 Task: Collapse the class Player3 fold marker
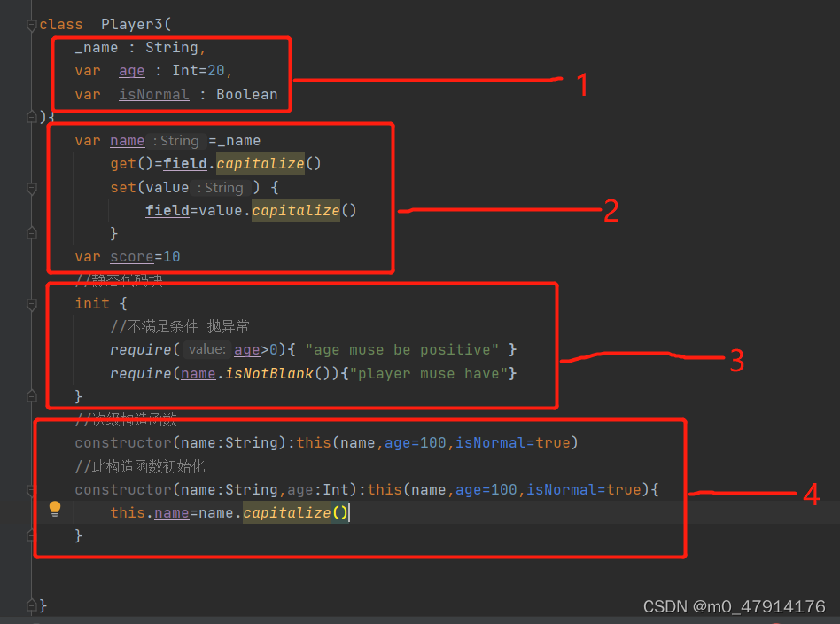click(32, 25)
